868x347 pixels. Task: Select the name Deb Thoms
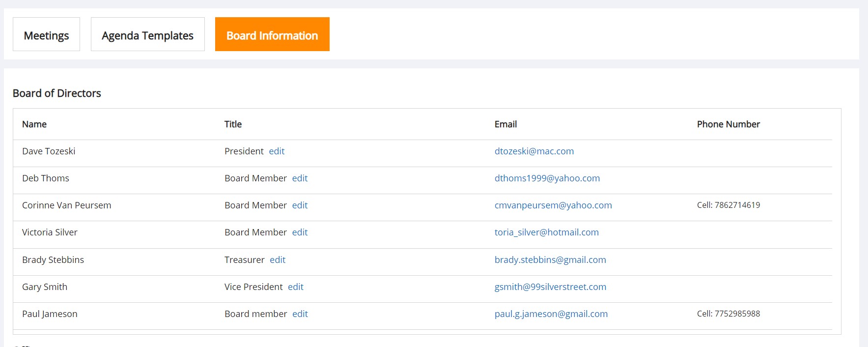coord(46,178)
